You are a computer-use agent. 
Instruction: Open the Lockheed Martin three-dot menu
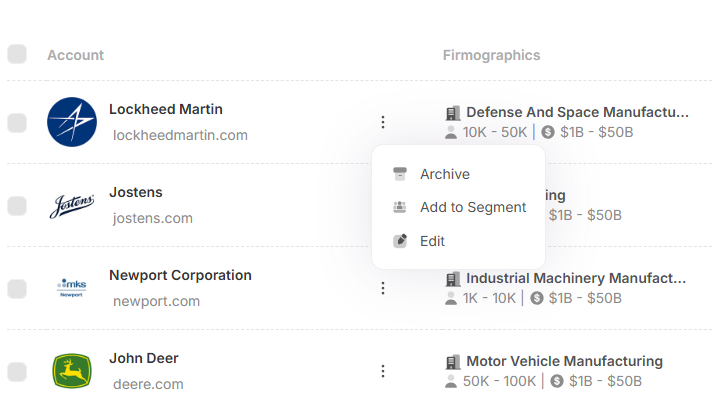pyautogui.click(x=382, y=123)
